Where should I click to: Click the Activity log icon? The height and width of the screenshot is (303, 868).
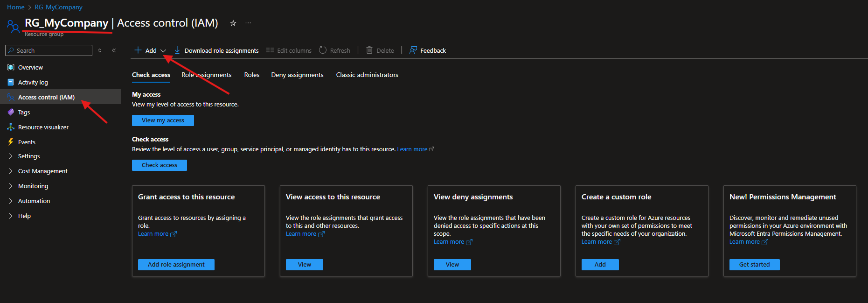click(11, 82)
